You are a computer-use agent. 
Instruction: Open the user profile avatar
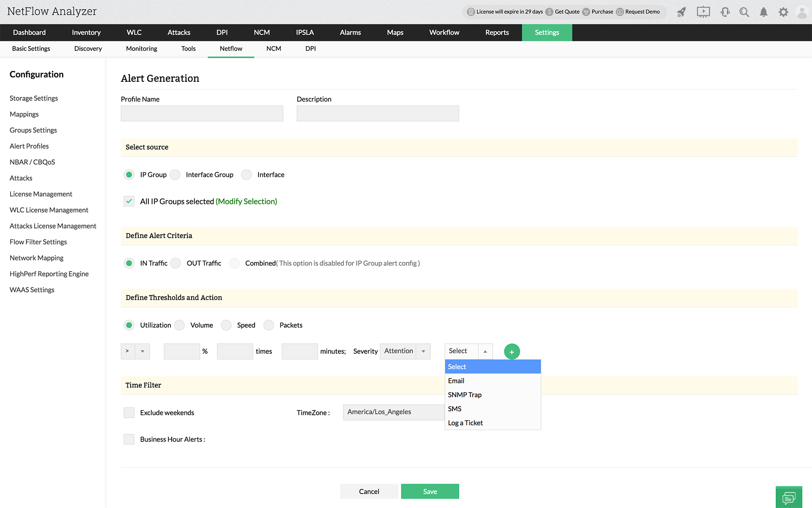[x=802, y=12]
